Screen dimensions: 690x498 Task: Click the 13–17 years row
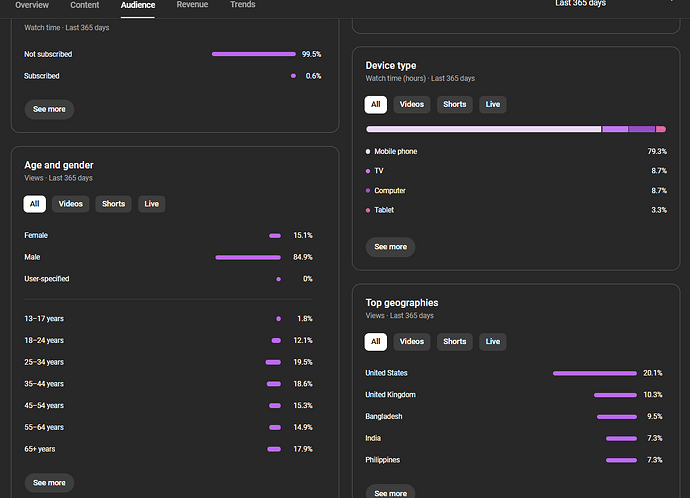(168, 319)
